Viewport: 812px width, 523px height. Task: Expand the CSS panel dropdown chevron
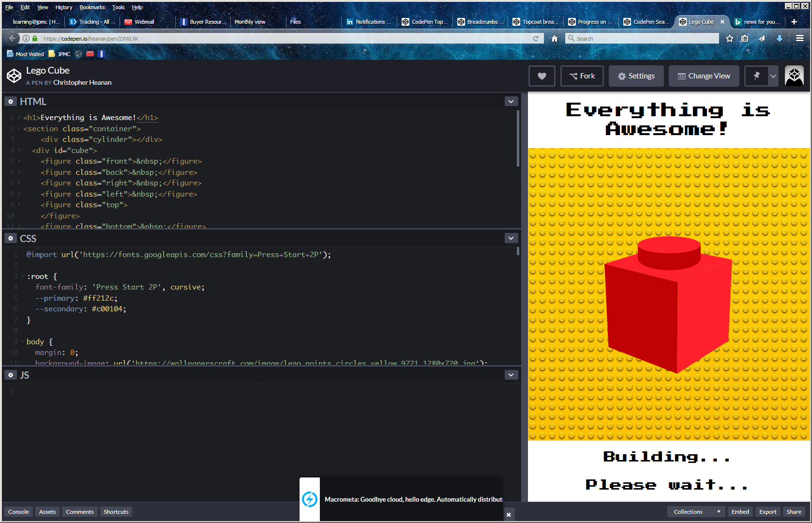coord(511,238)
